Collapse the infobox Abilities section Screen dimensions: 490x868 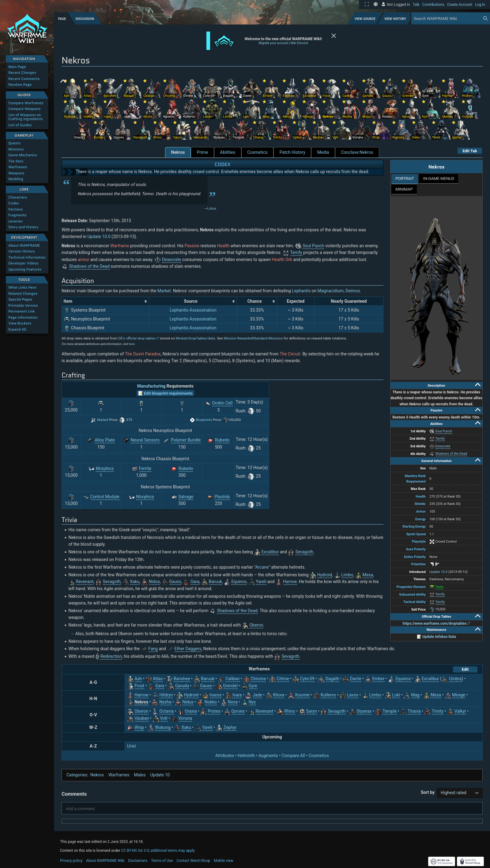(x=477, y=423)
